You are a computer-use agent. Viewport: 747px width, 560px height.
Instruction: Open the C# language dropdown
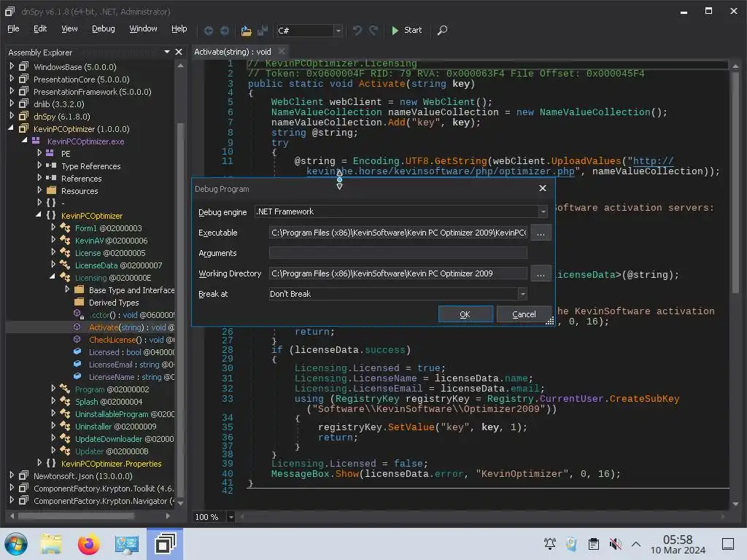pyautogui.click(x=338, y=31)
